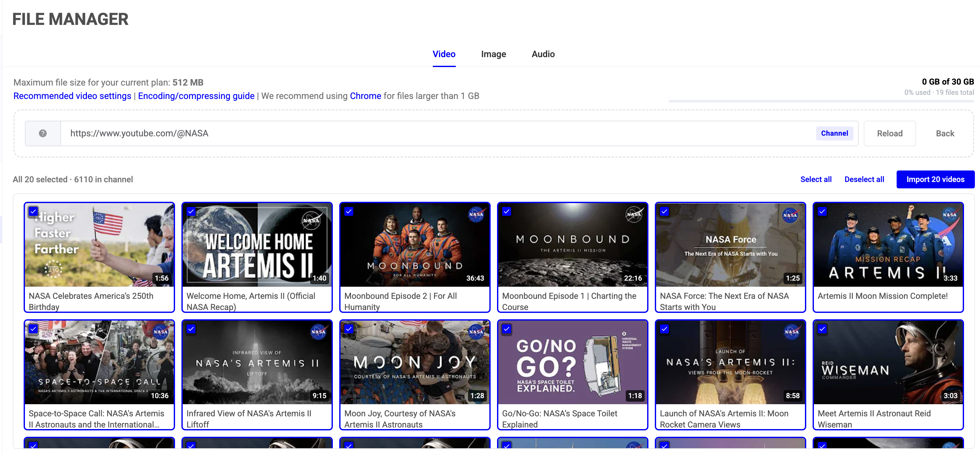Image resolution: width=980 pixels, height=454 pixels.
Task: Uncheck NASA Celebrates America's 250th Birthday video
Action: [x=34, y=211]
